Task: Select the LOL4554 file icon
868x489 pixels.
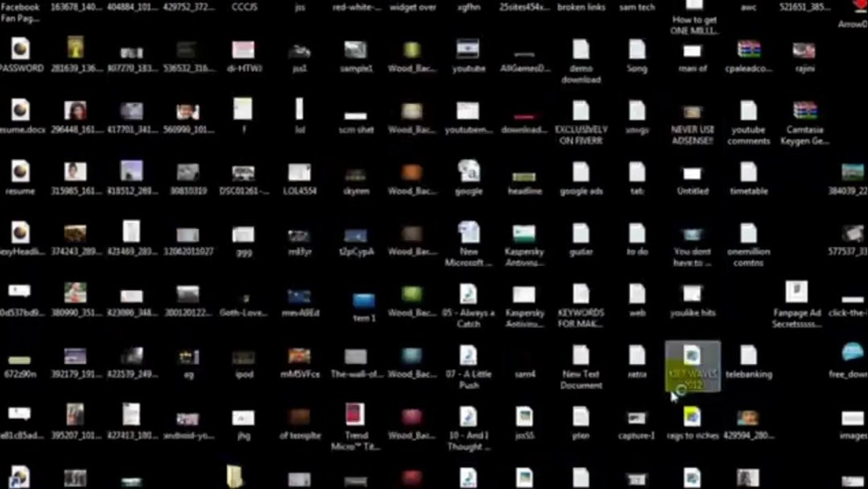Action: pyautogui.click(x=299, y=172)
